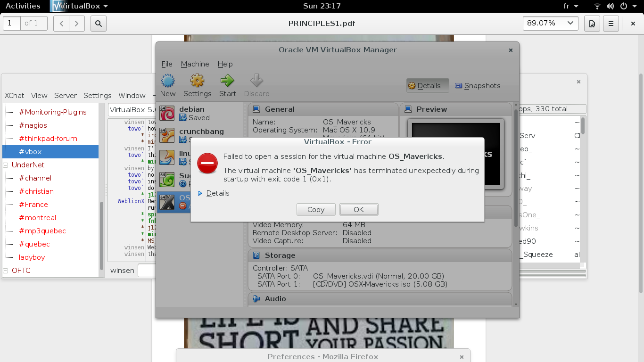Click the green Start arrow
Screen dimensions: 644x362
[227, 81]
